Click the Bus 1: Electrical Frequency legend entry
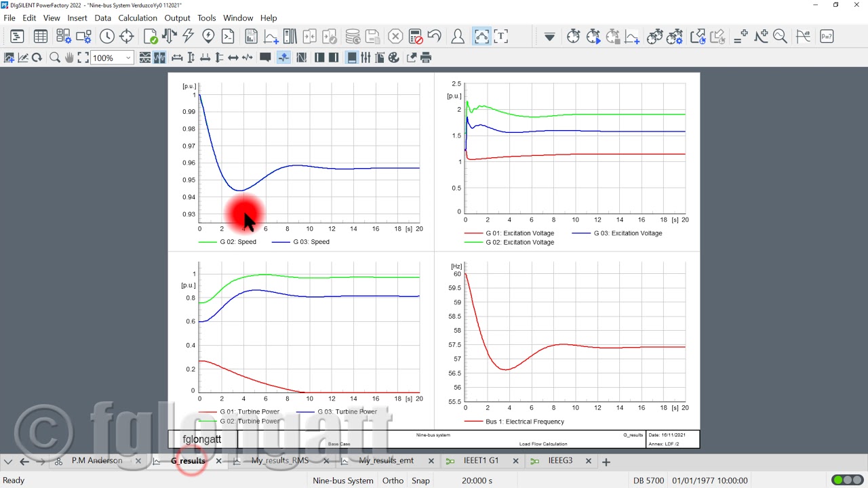Image resolution: width=868 pixels, height=488 pixels. click(x=514, y=422)
